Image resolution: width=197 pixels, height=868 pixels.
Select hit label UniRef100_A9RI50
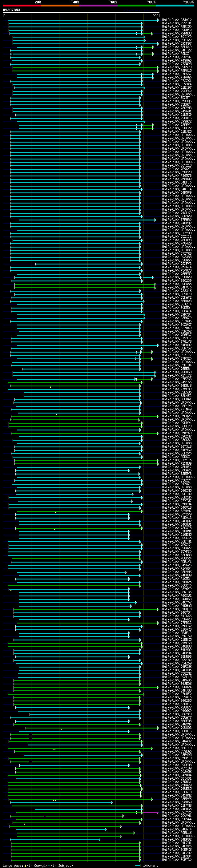coord(177,26)
